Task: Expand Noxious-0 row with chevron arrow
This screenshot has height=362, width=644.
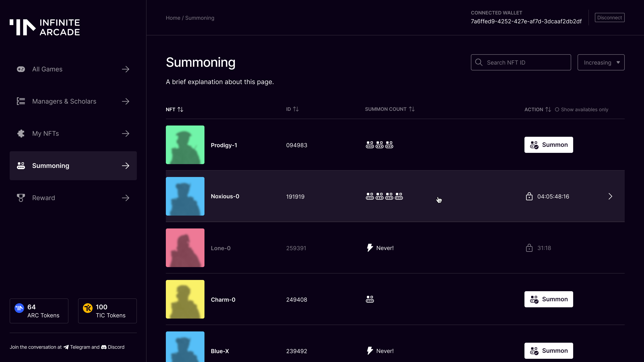Action: tap(610, 196)
